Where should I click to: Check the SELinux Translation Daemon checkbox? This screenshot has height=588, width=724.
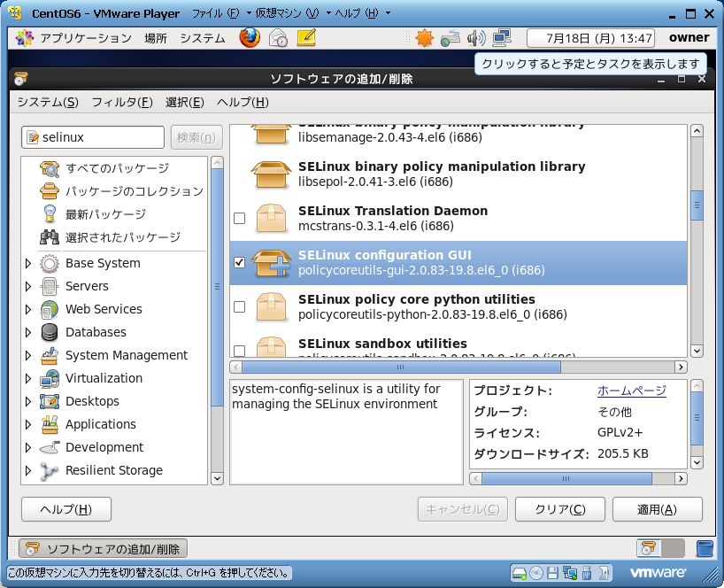239,218
